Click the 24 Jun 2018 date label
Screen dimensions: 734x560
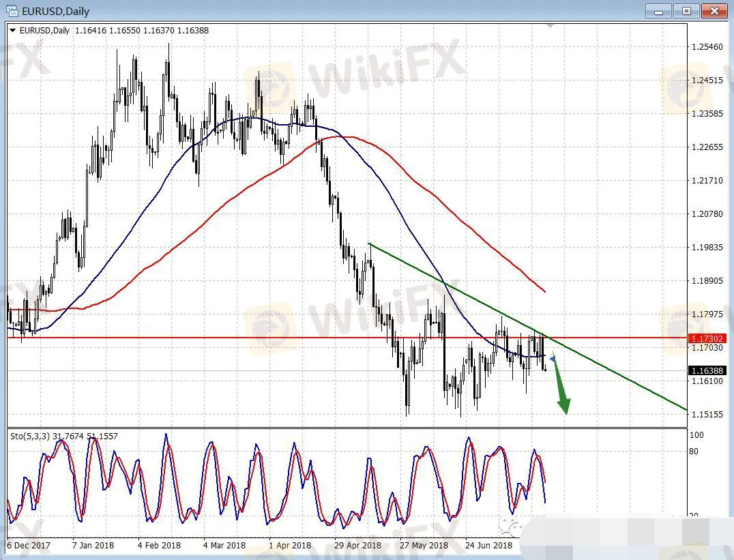[x=488, y=546]
